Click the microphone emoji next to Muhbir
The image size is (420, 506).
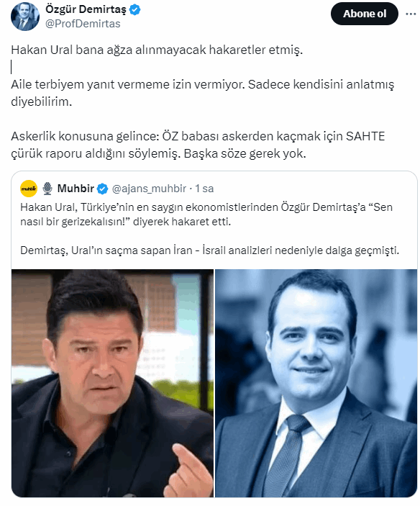(x=47, y=189)
